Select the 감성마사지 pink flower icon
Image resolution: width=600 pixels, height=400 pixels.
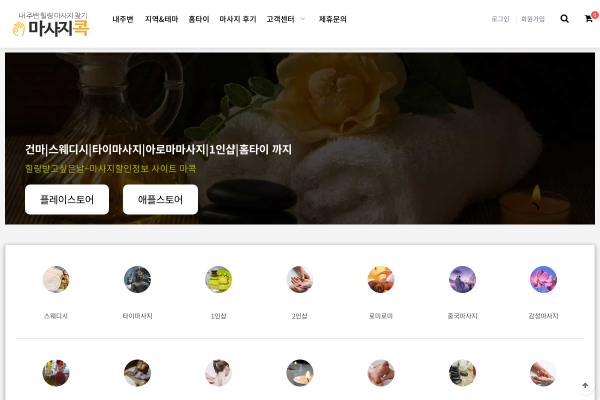click(543, 279)
